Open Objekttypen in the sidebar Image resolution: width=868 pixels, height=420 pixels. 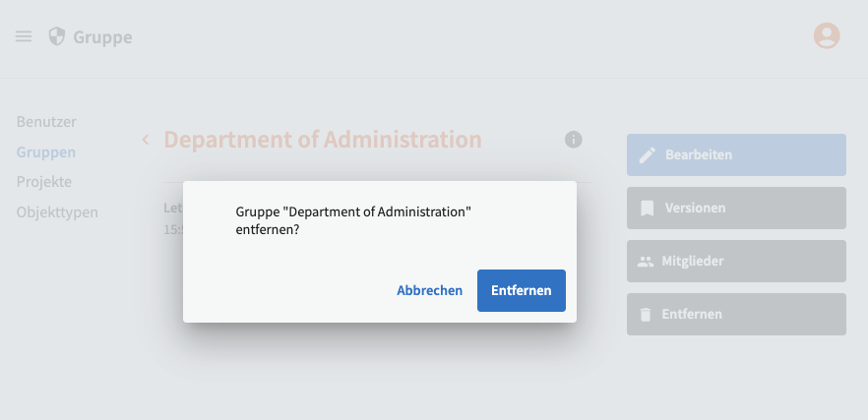tap(57, 211)
